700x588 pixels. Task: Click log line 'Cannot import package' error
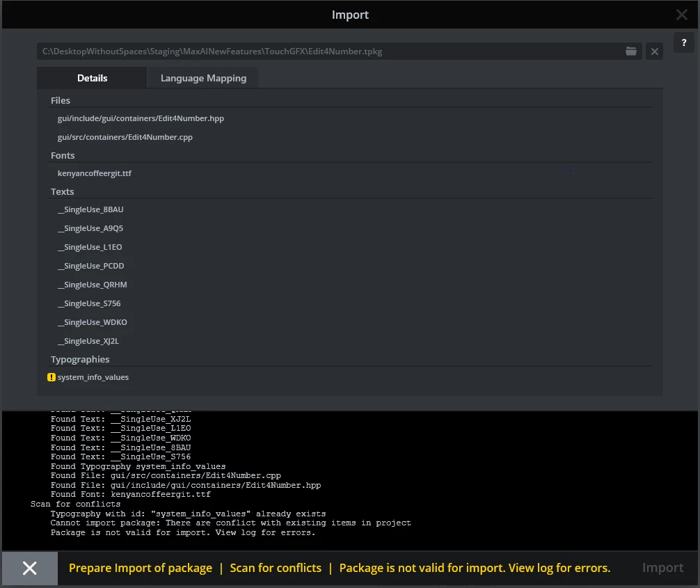click(230, 523)
